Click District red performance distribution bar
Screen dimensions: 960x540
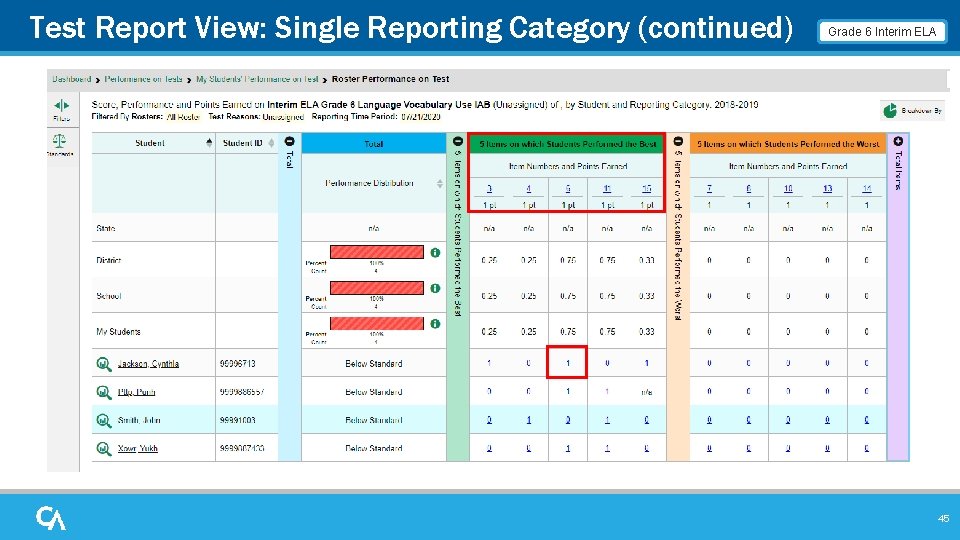(x=377, y=252)
